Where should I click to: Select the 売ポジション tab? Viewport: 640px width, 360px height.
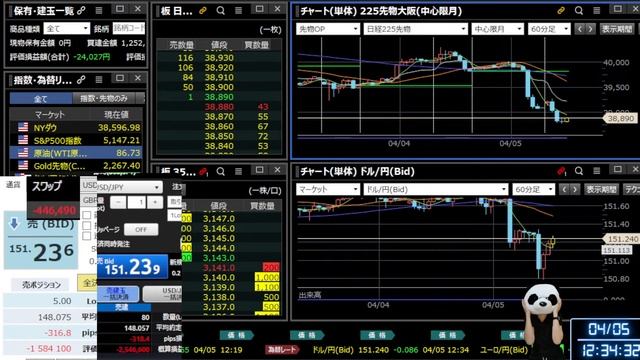pyautogui.click(x=41, y=284)
